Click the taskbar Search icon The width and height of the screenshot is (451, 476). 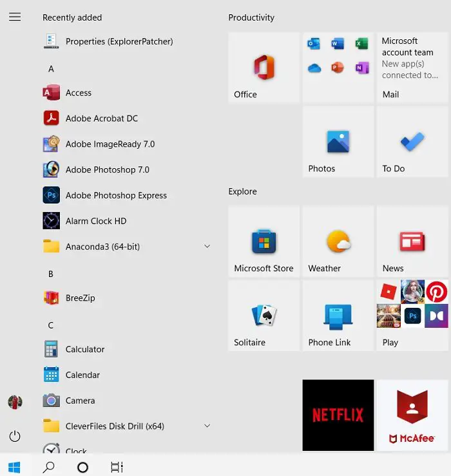click(x=48, y=467)
